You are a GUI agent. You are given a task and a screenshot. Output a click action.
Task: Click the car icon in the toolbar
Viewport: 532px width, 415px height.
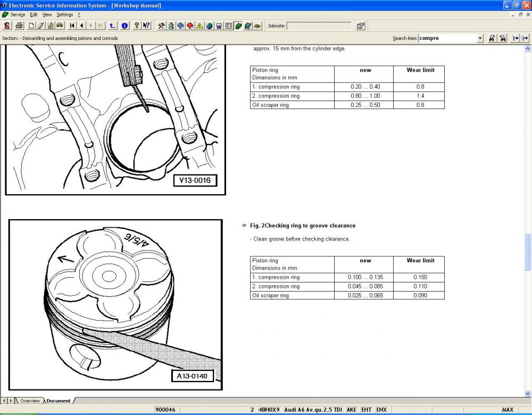[x=60, y=26]
